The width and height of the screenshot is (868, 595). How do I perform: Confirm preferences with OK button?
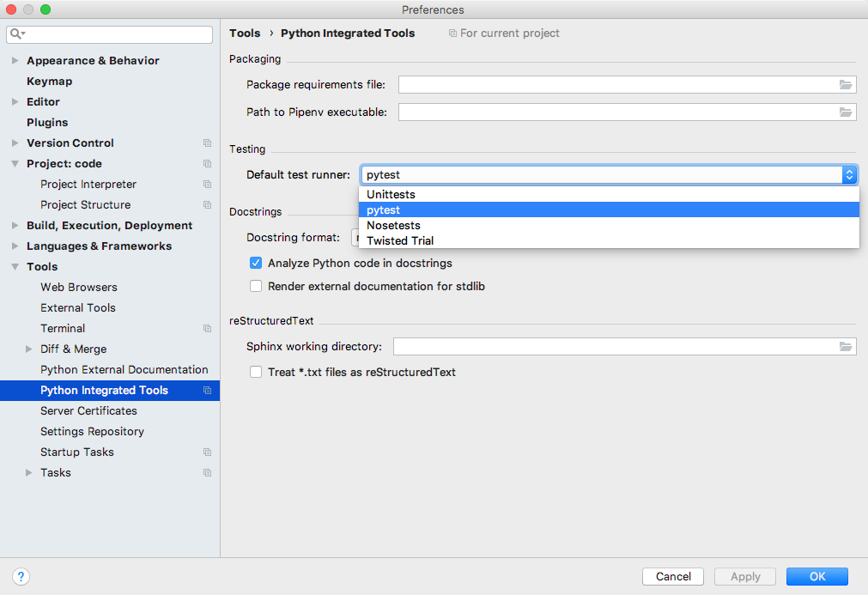point(817,576)
